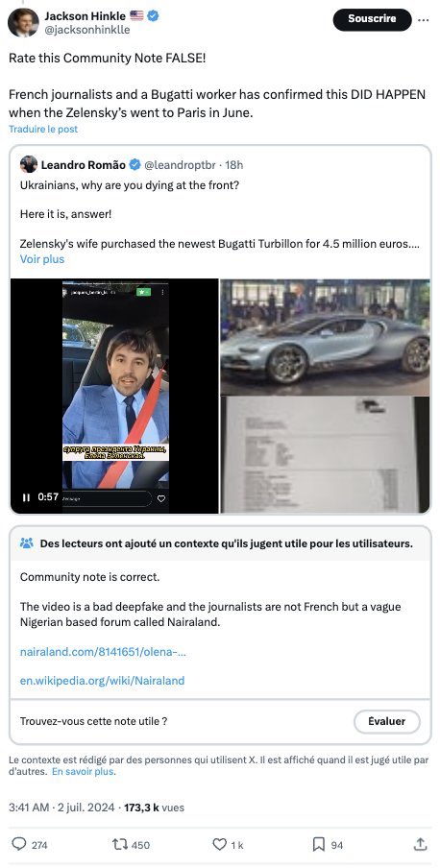Bookmark this post
440x868 pixels.
tap(319, 844)
